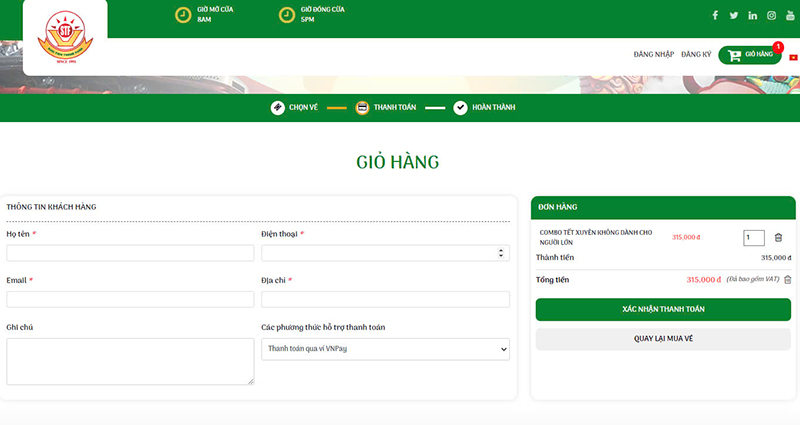Delete the combo ticket item using trash icon
Viewport: 800px width, 425px height.
pyautogui.click(x=779, y=238)
